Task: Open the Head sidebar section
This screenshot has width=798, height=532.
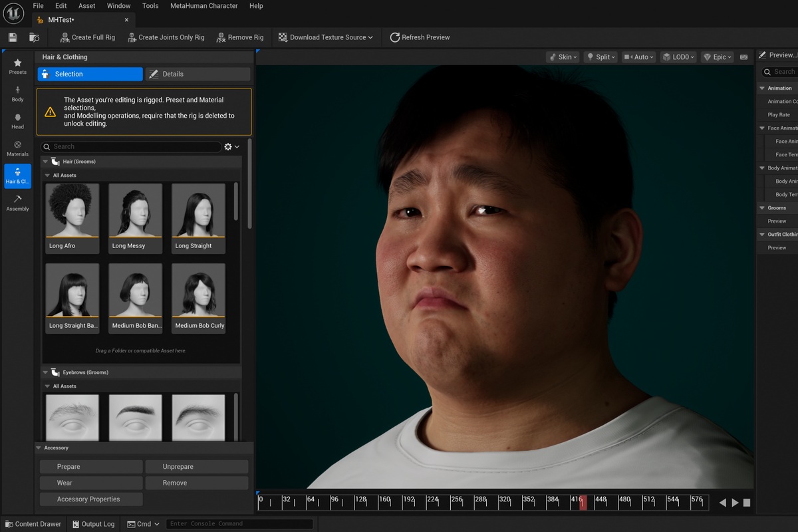Action: click(17, 121)
